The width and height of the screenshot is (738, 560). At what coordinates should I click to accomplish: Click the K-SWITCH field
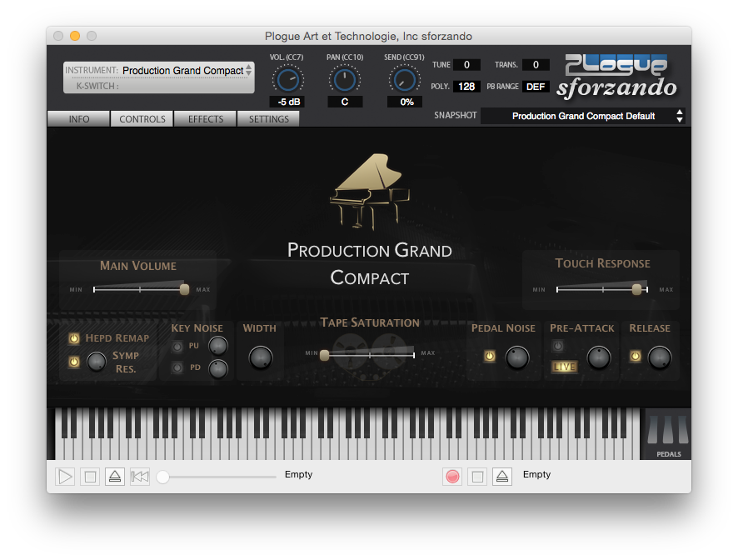[x=159, y=86]
